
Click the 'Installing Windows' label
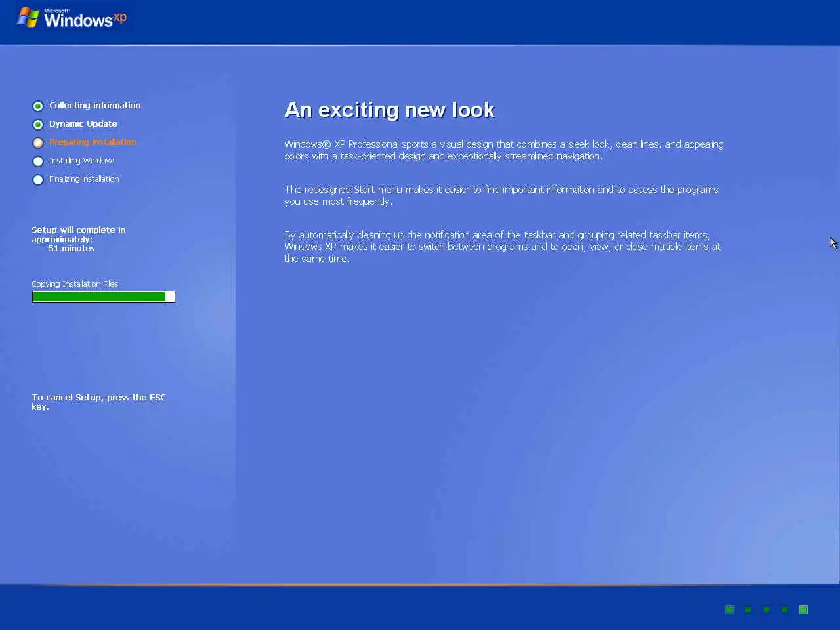(82, 160)
